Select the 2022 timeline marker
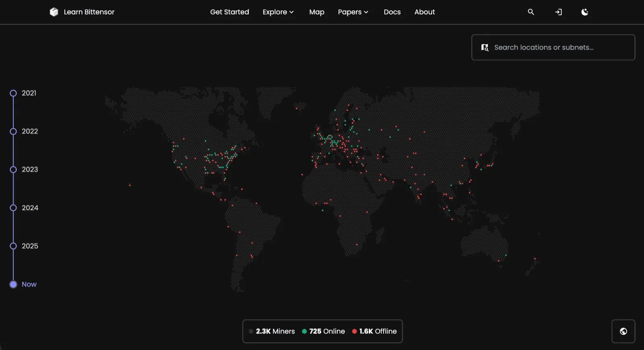The height and width of the screenshot is (350, 644). 13,132
